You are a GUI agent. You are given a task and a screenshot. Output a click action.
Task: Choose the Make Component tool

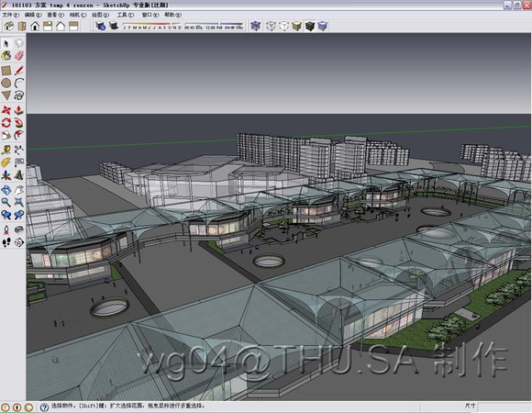[x=19, y=43]
